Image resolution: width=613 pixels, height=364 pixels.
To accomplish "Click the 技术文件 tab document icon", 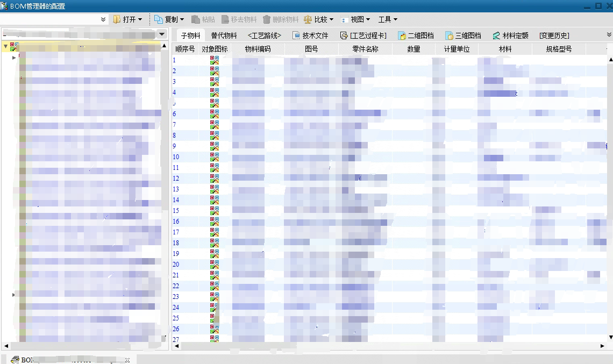I will [296, 35].
